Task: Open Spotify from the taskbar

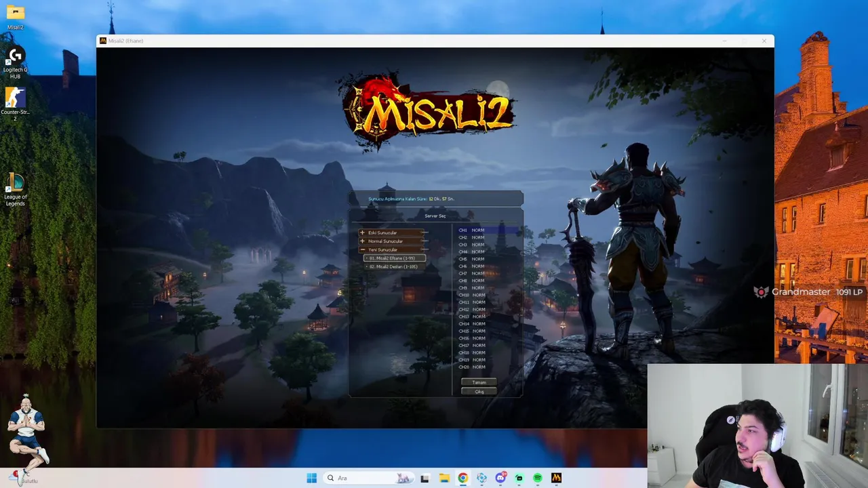Action: click(x=538, y=478)
